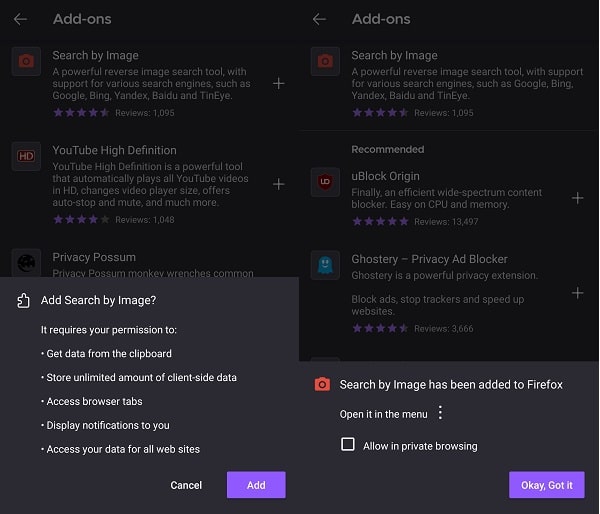Open the three-dot menu icon

click(x=440, y=413)
